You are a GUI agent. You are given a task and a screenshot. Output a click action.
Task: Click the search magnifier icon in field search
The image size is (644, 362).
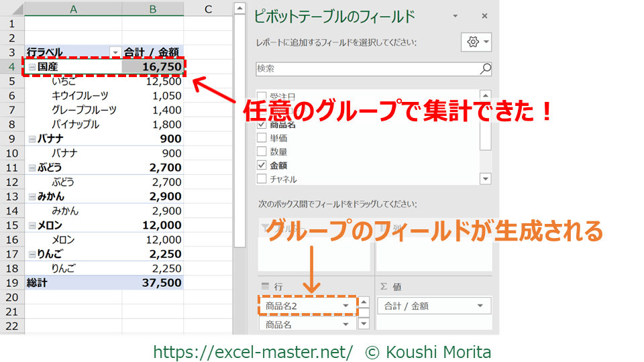coord(485,68)
